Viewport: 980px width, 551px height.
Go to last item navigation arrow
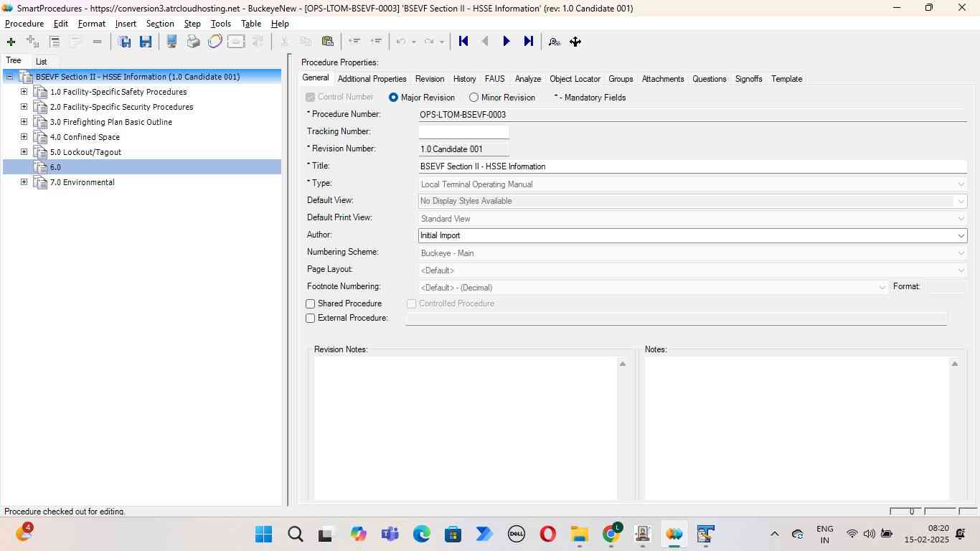[529, 42]
